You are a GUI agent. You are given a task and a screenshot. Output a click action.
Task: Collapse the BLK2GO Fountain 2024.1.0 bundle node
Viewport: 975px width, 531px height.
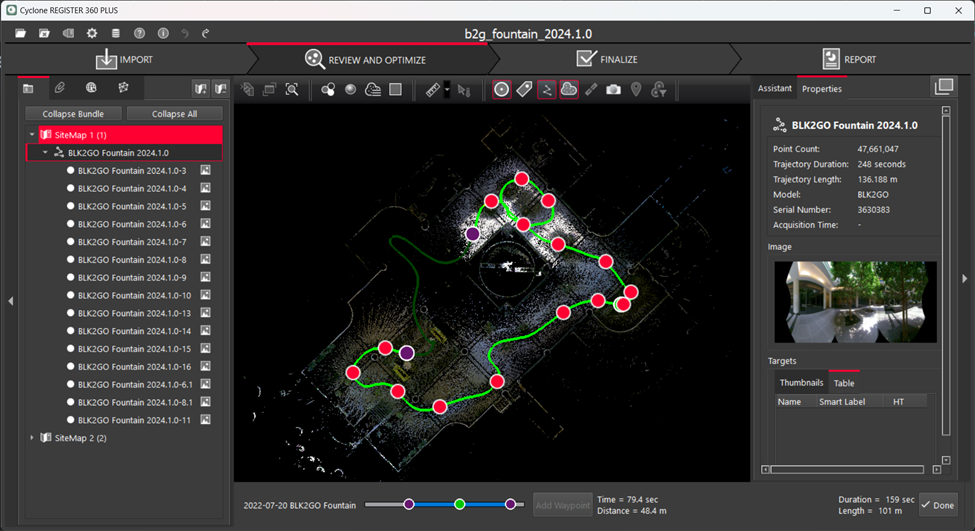45,153
